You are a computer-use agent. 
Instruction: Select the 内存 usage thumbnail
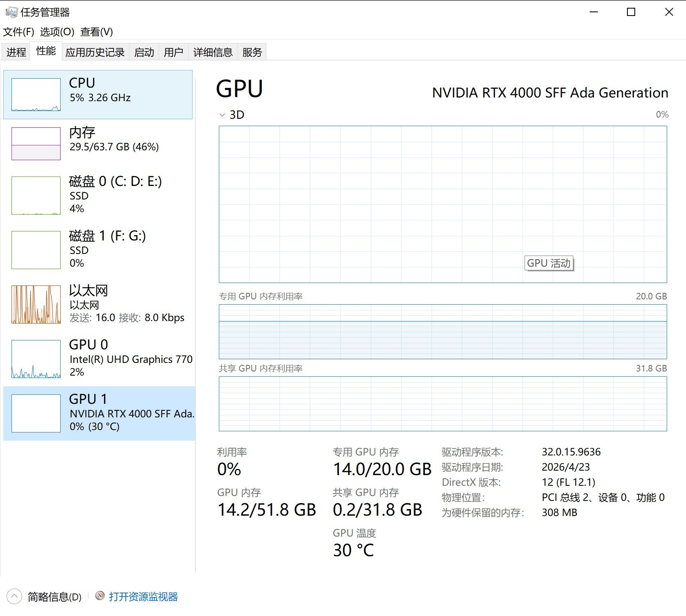pyautogui.click(x=36, y=144)
